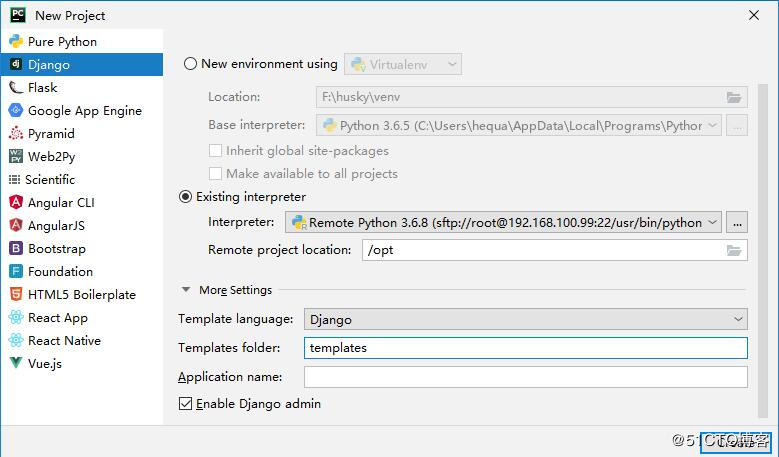This screenshot has height=457, width=779.
Task: Click the Foundation F icon
Action: (x=16, y=271)
